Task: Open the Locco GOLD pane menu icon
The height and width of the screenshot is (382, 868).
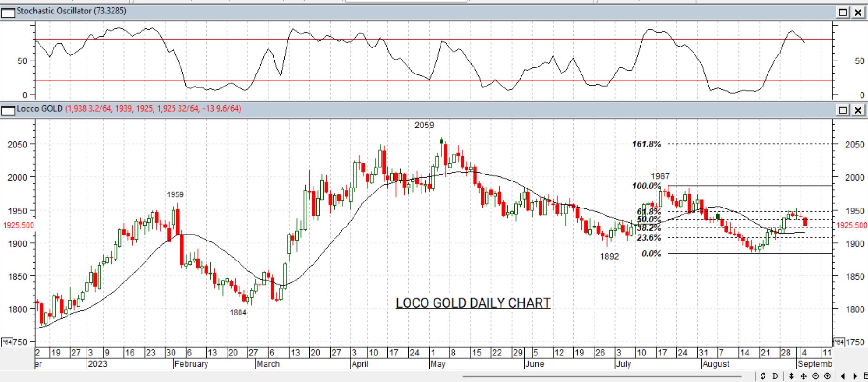Action: [8, 110]
